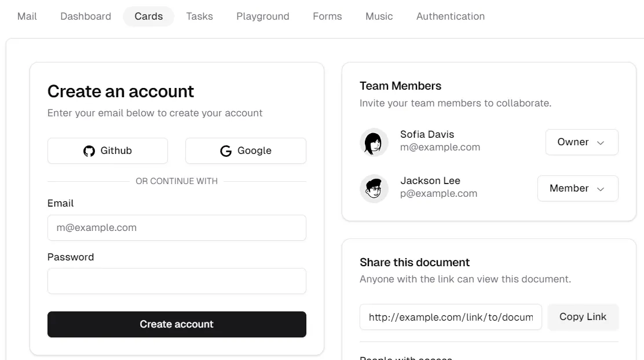Click the Copy Link button
644x360 pixels.
click(583, 317)
